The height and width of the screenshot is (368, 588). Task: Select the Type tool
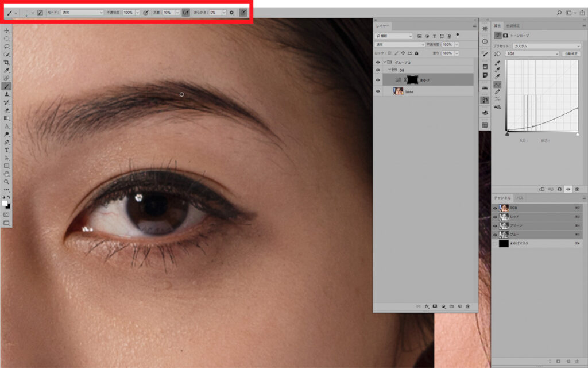coord(7,149)
